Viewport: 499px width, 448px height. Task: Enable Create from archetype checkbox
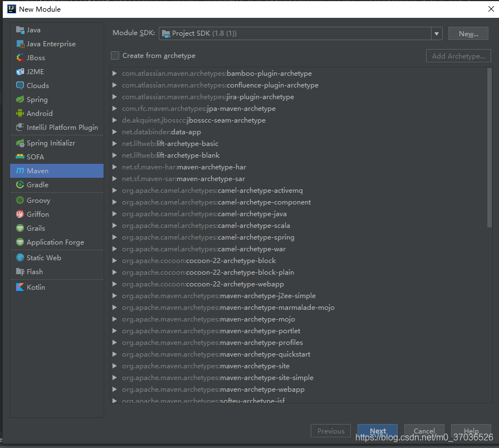tap(115, 56)
